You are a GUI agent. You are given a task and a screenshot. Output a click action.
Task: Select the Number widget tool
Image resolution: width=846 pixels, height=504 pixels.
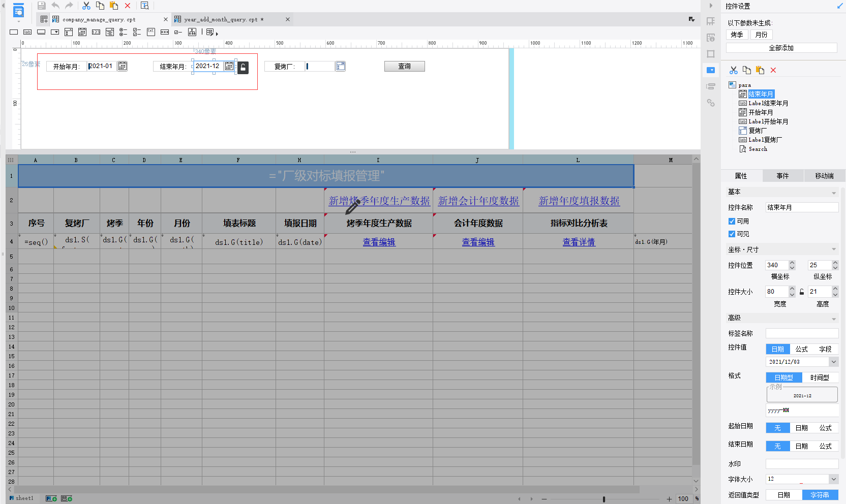[96, 32]
